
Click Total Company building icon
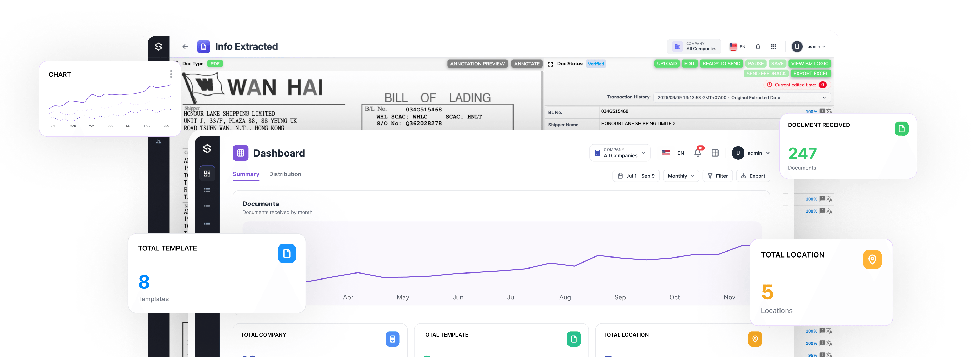[x=392, y=339]
